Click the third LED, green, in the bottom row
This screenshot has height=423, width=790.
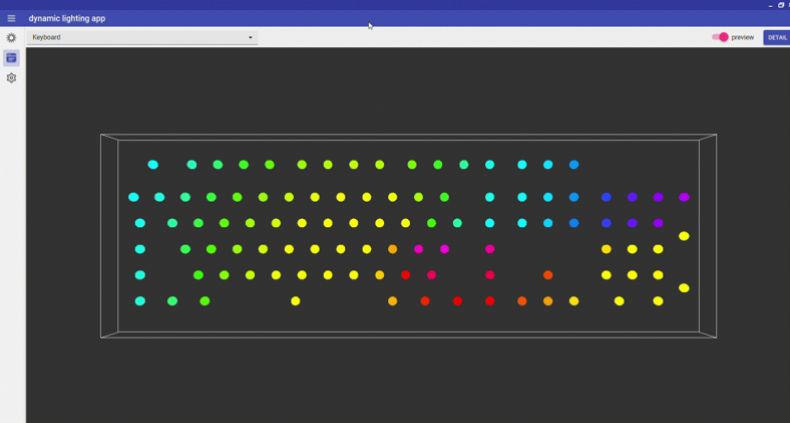pyautogui.click(x=205, y=301)
